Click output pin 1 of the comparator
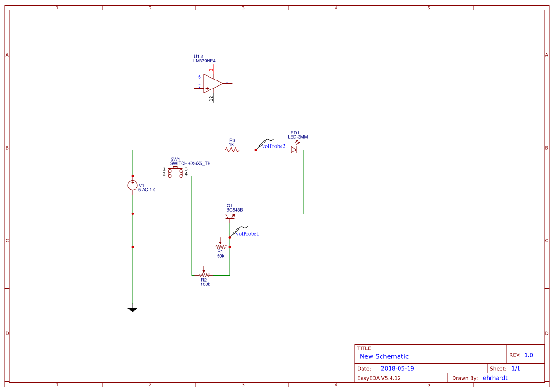Image resolution: width=554 pixels, height=392 pixels. (229, 83)
